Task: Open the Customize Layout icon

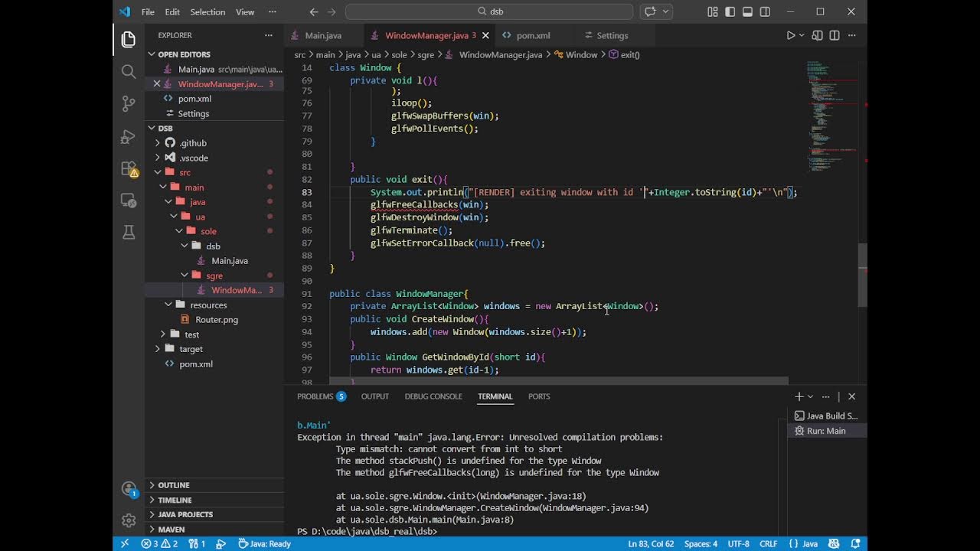Action: pos(713,11)
